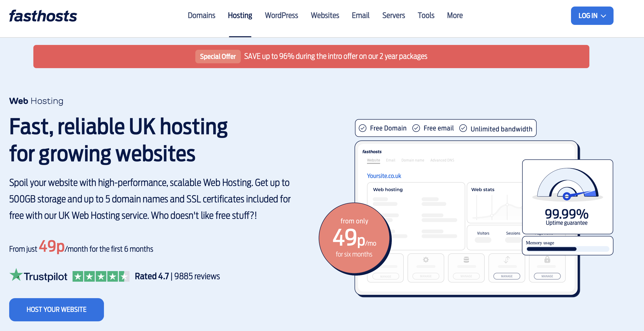The width and height of the screenshot is (644, 331).
Task: Select the Website tab in dashboard mockup
Action: (x=373, y=160)
